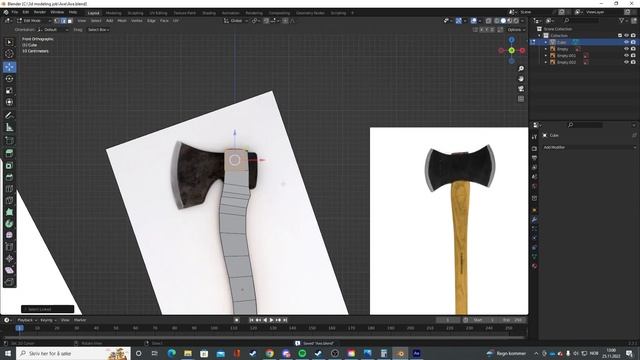Open the Keying menu in timeline
Screen dimensions: 640x360
48,320
